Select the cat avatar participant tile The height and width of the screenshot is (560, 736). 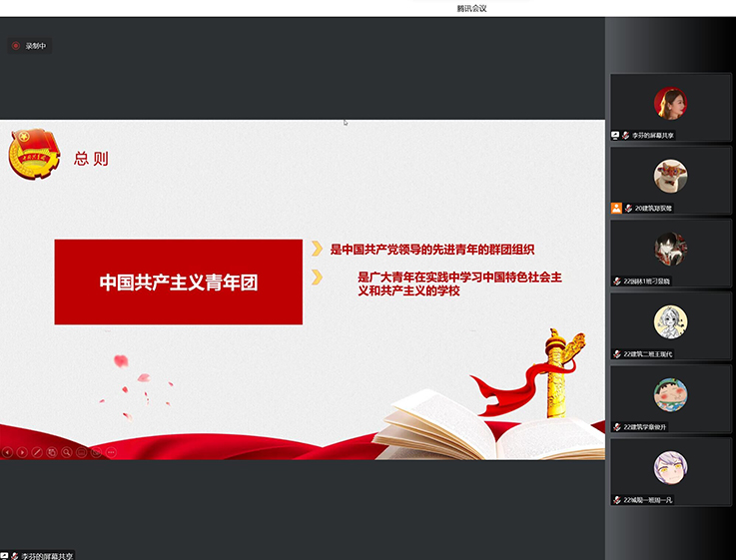click(670, 176)
